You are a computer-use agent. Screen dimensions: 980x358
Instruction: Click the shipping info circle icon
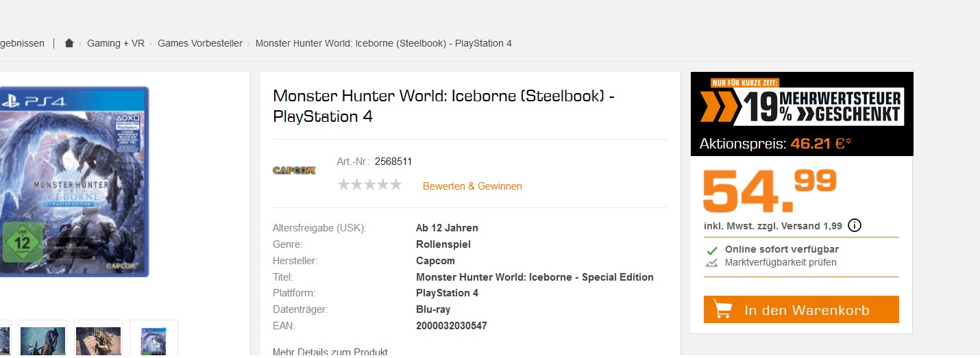[855, 225]
